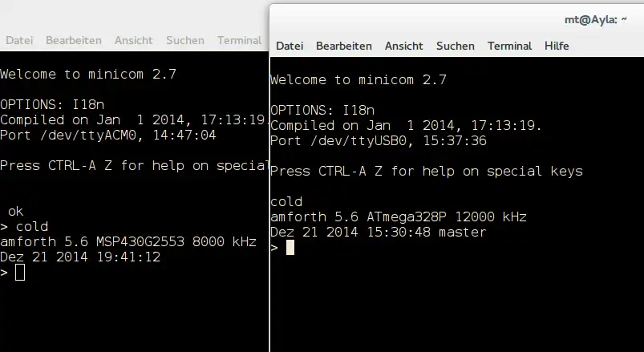
Task: Click 'Press CTRL-A Z for help on special keys'
Action: tap(427, 172)
